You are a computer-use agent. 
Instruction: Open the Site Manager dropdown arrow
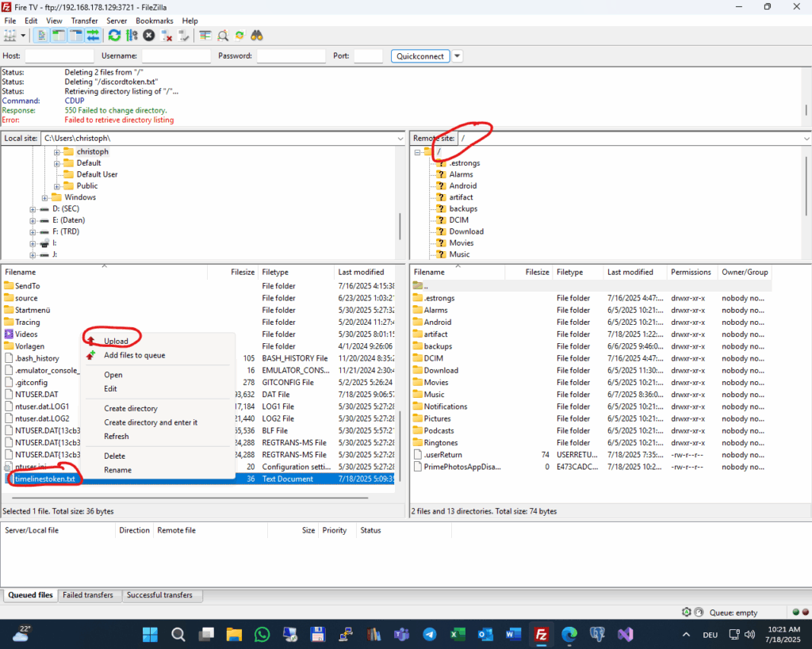click(x=23, y=36)
